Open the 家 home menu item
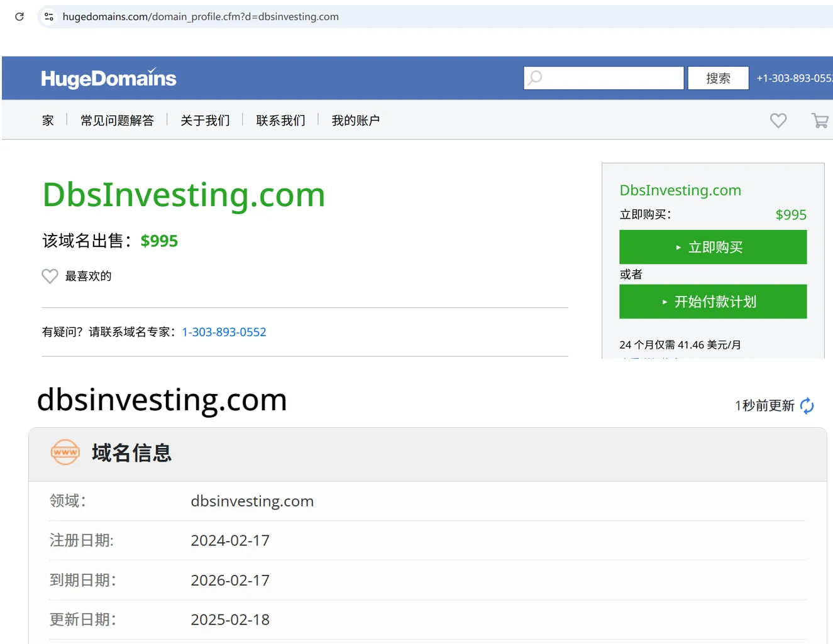Image resolution: width=833 pixels, height=644 pixels. [48, 120]
